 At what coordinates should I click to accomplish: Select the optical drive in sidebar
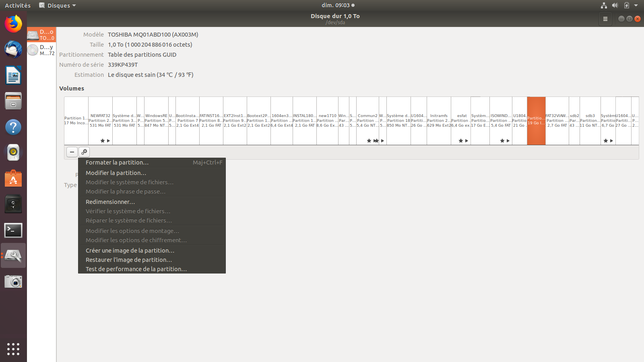pyautogui.click(x=41, y=50)
